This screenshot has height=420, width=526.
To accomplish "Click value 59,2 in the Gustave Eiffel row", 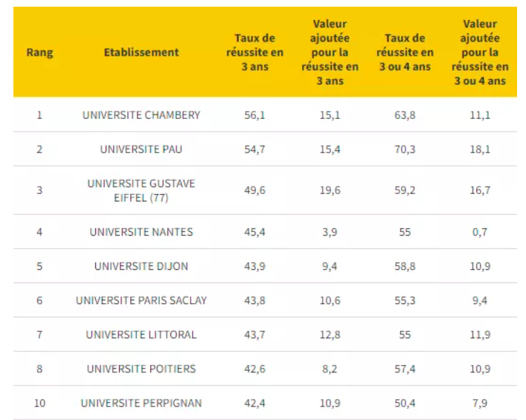I will 405,190.
